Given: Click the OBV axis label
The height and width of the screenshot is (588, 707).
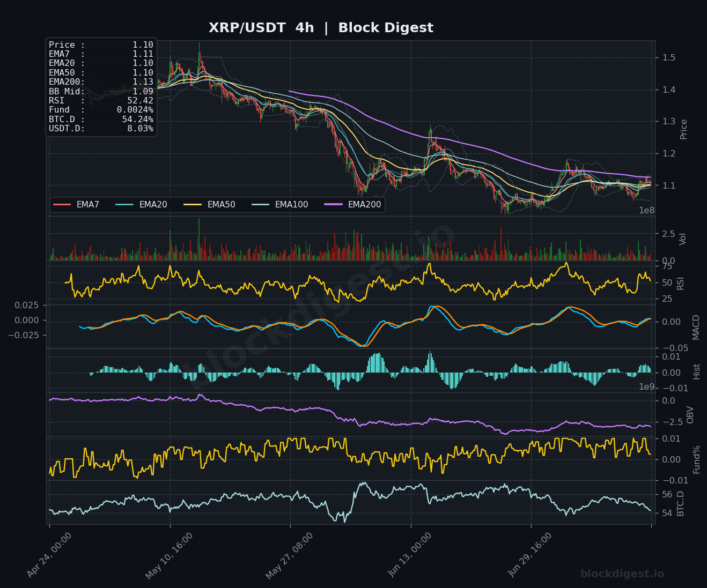Looking at the screenshot, I should 690,415.
